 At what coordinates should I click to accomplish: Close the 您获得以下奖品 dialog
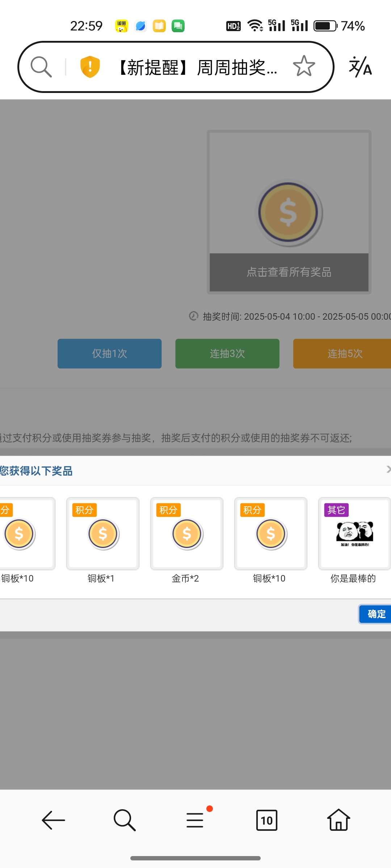(388, 469)
